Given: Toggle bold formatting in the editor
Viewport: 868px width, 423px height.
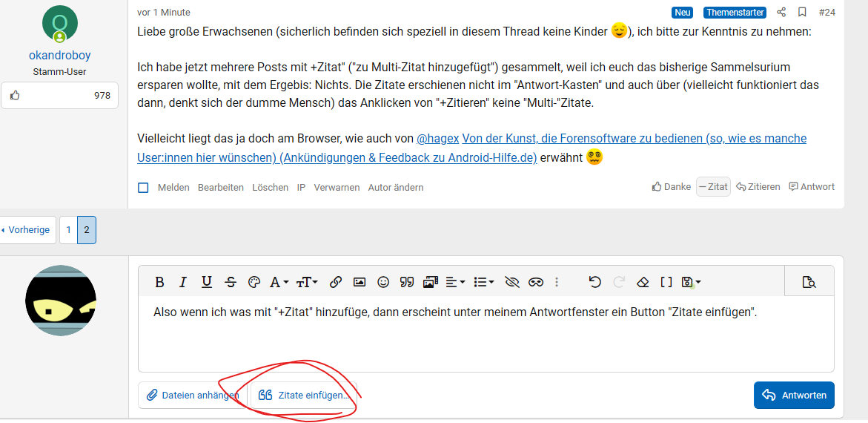Looking at the screenshot, I should [159, 282].
